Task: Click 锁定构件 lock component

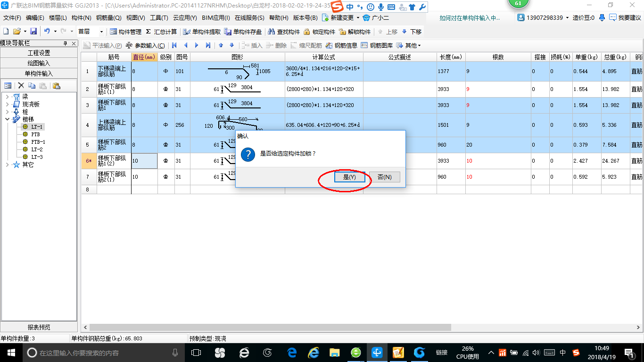Action: 319,32
